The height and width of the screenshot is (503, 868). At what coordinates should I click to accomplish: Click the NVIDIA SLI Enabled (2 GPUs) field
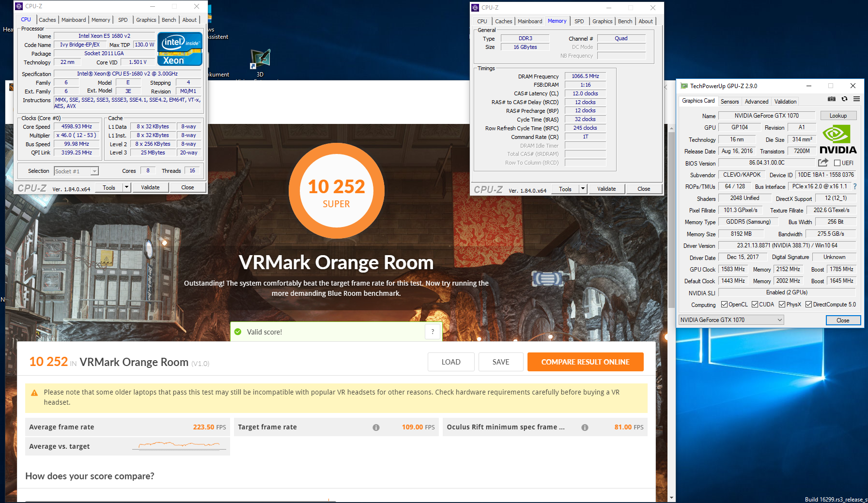[787, 292]
